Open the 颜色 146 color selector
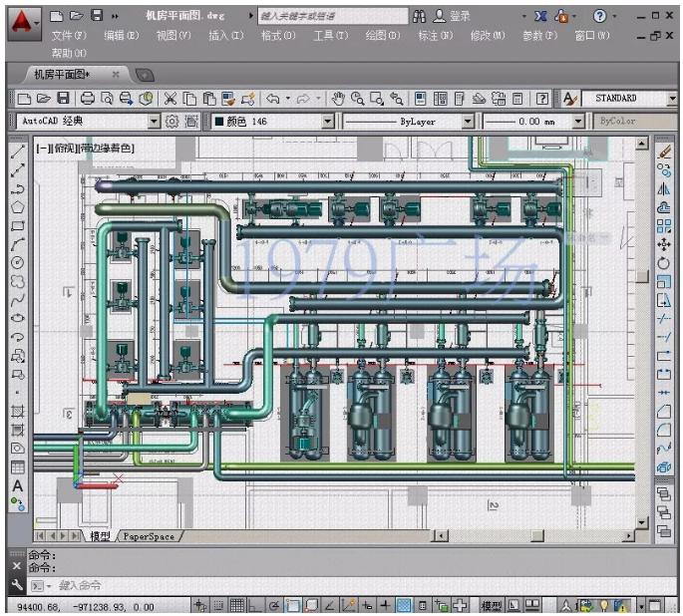 pos(273,122)
